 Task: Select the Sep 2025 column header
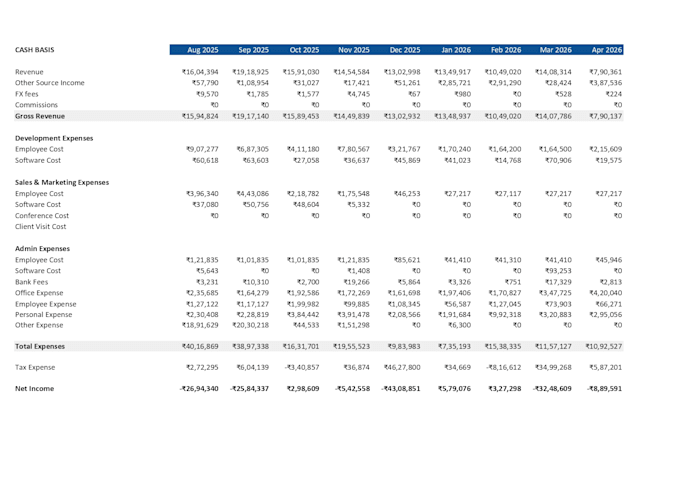(x=253, y=50)
